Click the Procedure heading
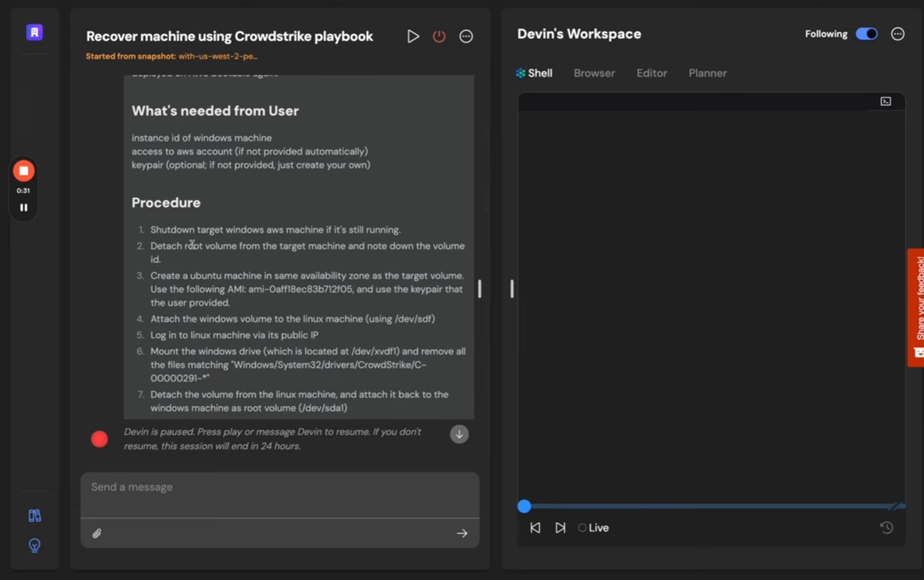The height and width of the screenshot is (580, 924). [x=166, y=203]
